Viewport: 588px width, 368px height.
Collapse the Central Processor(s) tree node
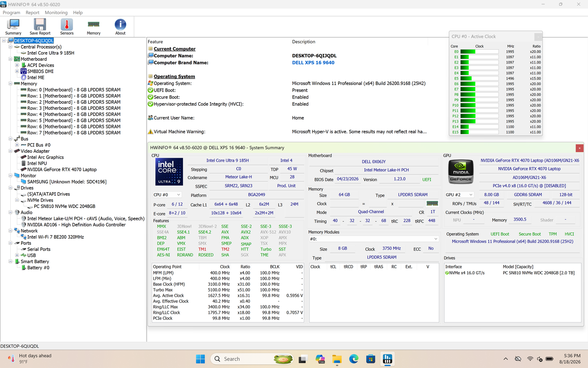(10, 47)
